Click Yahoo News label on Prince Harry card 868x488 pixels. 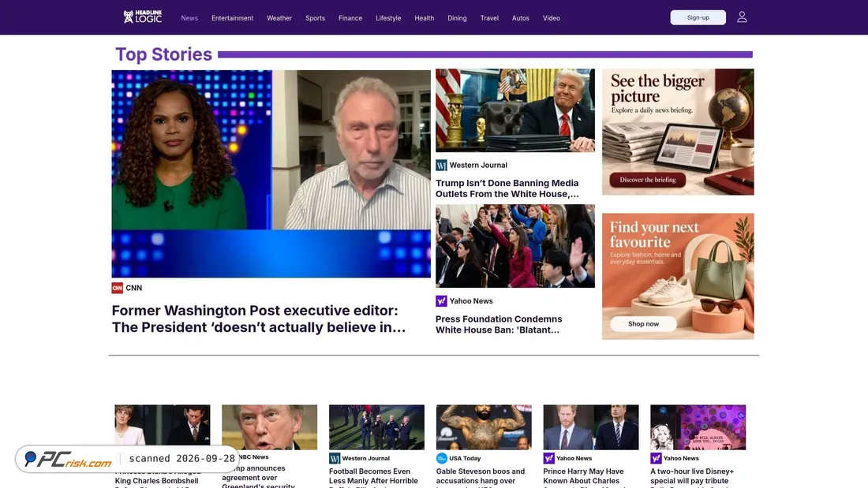coord(574,458)
